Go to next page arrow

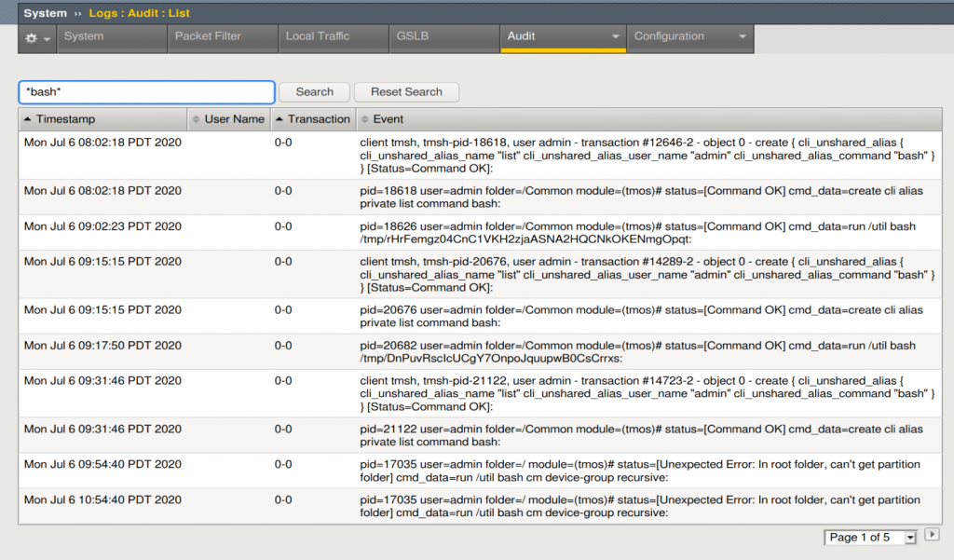(x=932, y=535)
